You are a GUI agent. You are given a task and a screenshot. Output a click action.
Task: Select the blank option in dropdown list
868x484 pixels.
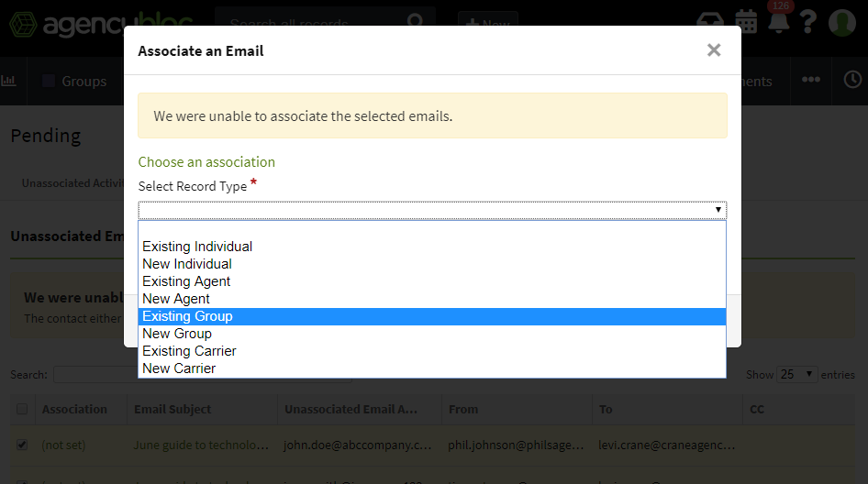(432, 229)
